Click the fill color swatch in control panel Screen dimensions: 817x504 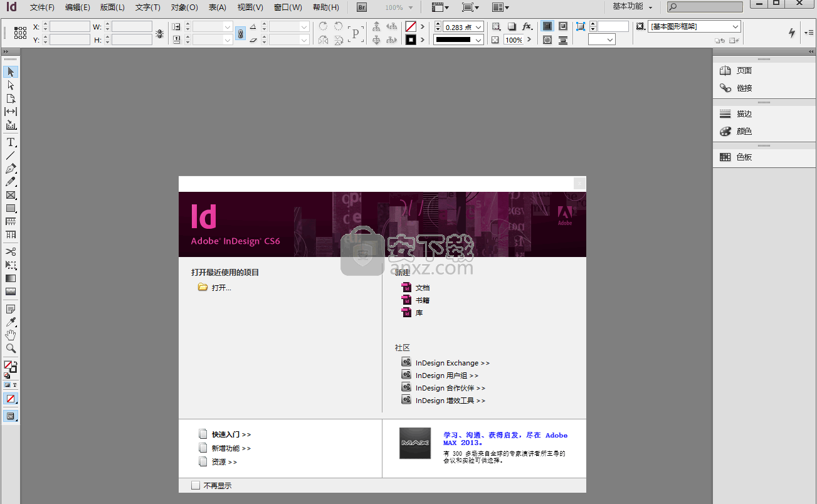click(x=411, y=27)
